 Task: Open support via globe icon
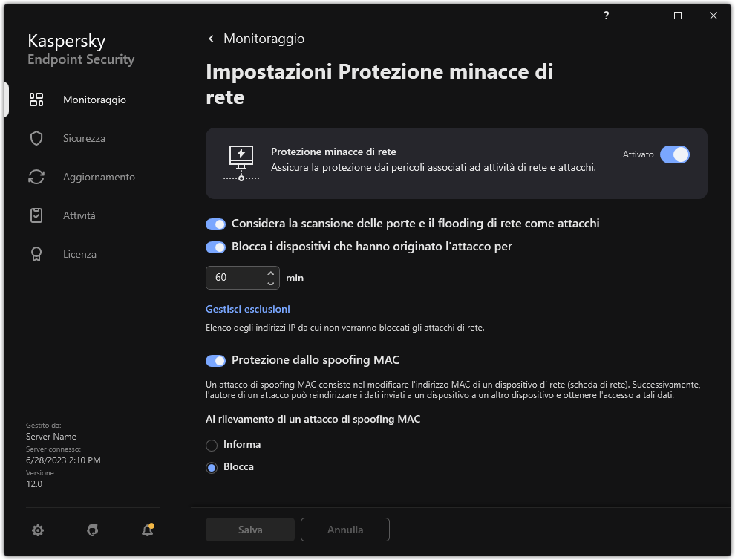[92, 530]
